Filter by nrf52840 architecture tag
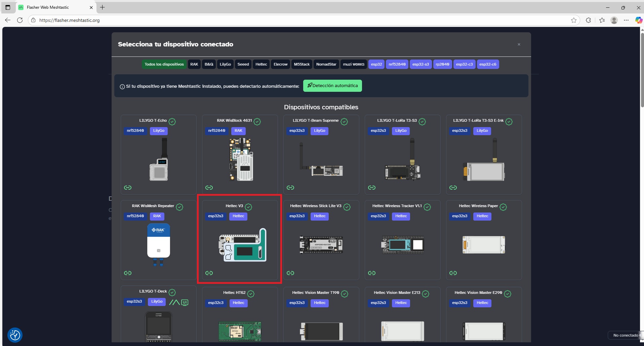644x346 pixels. (397, 64)
